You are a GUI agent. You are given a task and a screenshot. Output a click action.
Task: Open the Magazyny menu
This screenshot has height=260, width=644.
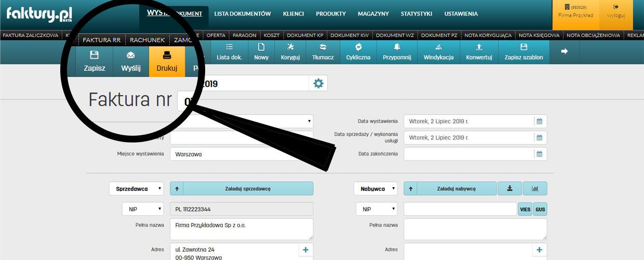374,14
